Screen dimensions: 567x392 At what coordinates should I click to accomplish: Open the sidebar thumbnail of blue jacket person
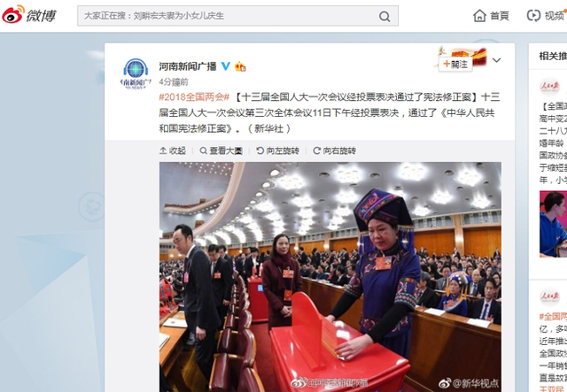[553, 224]
